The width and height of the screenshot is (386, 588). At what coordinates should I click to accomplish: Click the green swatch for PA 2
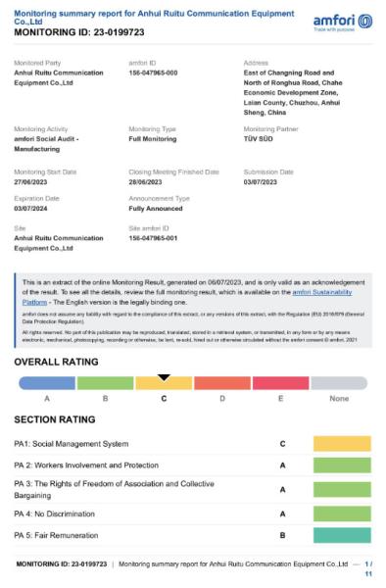tap(342, 465)
